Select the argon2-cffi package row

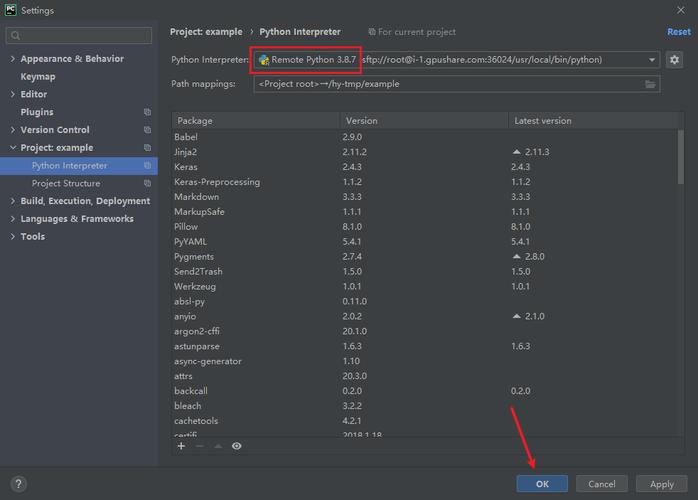[424, 331]
